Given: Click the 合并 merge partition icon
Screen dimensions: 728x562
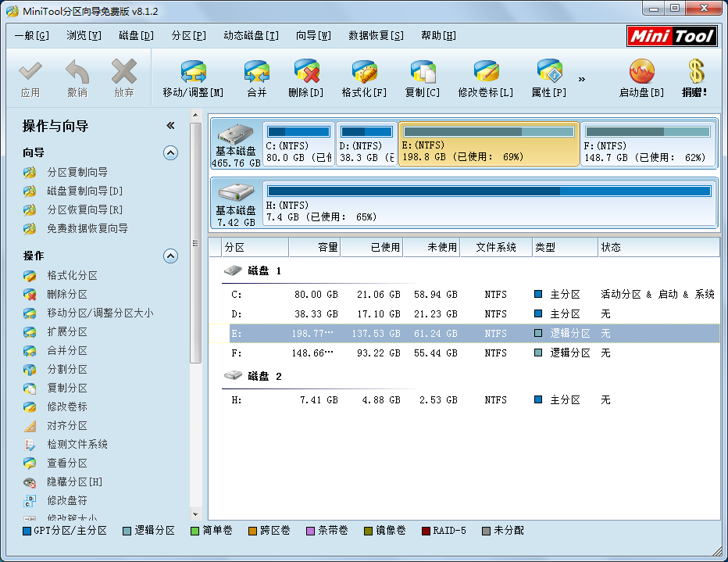Looking at the screenshot, I should pos(256,73).
